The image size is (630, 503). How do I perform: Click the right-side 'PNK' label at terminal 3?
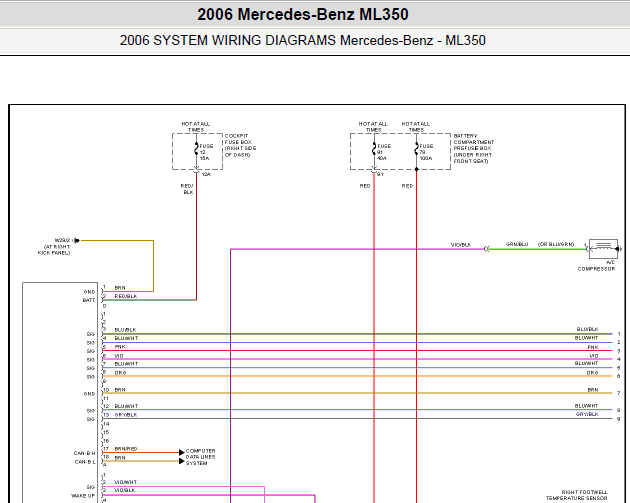[x=593, y=347]
